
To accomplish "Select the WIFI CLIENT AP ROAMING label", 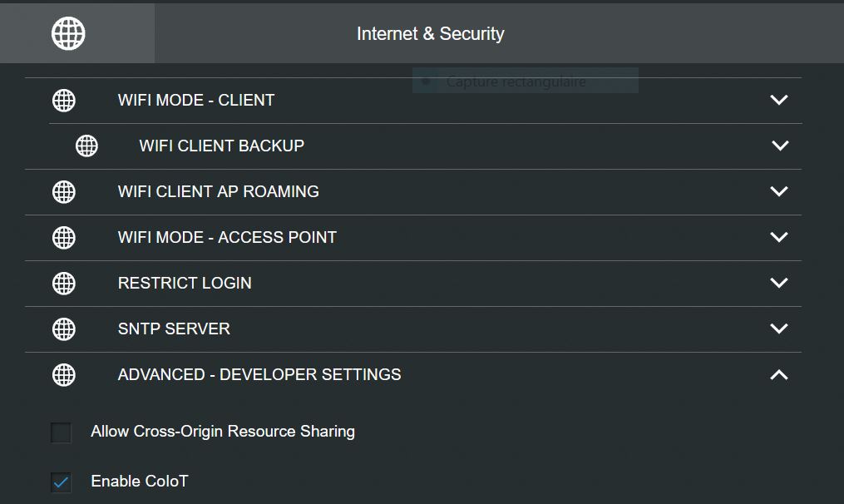I will point(219,191).
